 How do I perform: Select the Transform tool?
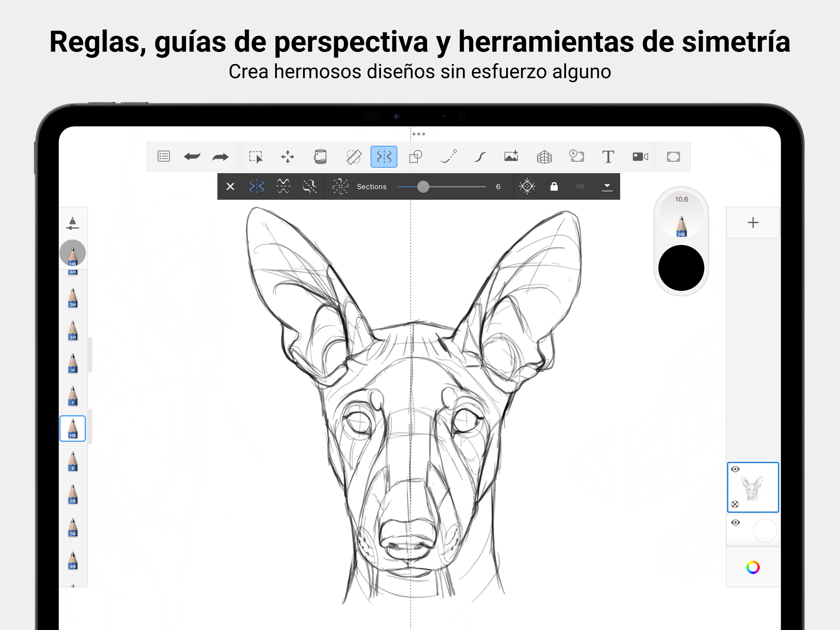pos(288,157)
